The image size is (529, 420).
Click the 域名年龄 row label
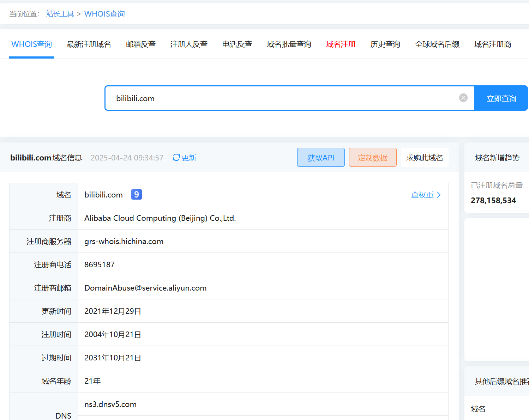(x=56, y=381)
